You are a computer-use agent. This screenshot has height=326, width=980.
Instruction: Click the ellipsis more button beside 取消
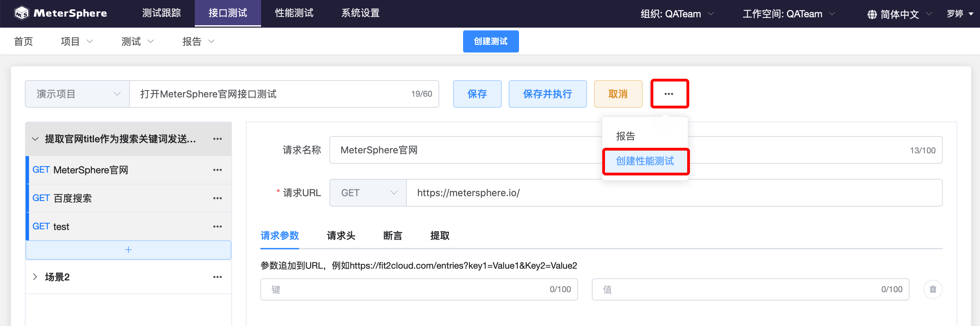[669, 94]
